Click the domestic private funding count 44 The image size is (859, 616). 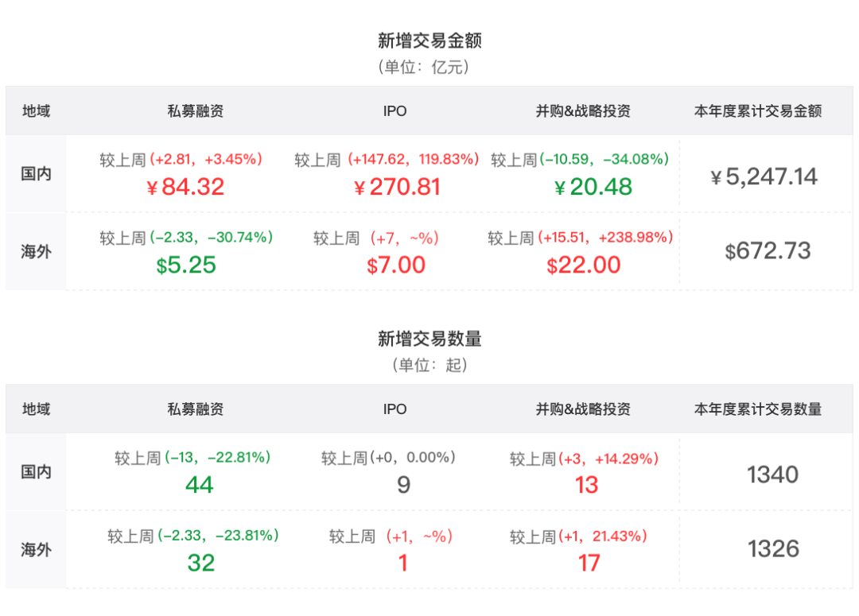199,485
